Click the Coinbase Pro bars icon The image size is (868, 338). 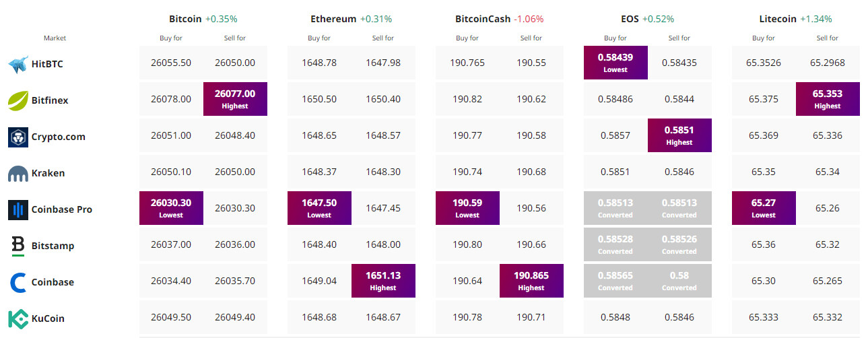point(17,210)
